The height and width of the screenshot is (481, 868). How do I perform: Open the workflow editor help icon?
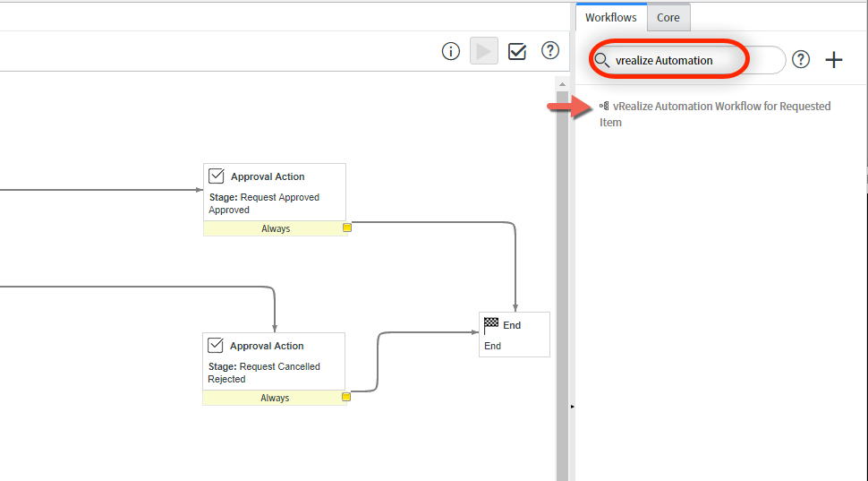(550, 51)
